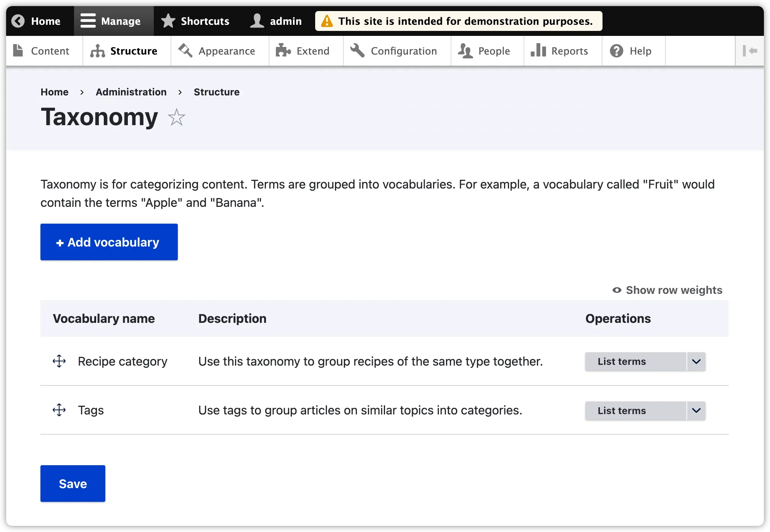Toggle Show row weights

pyautogui.click(x=667, y=290)
